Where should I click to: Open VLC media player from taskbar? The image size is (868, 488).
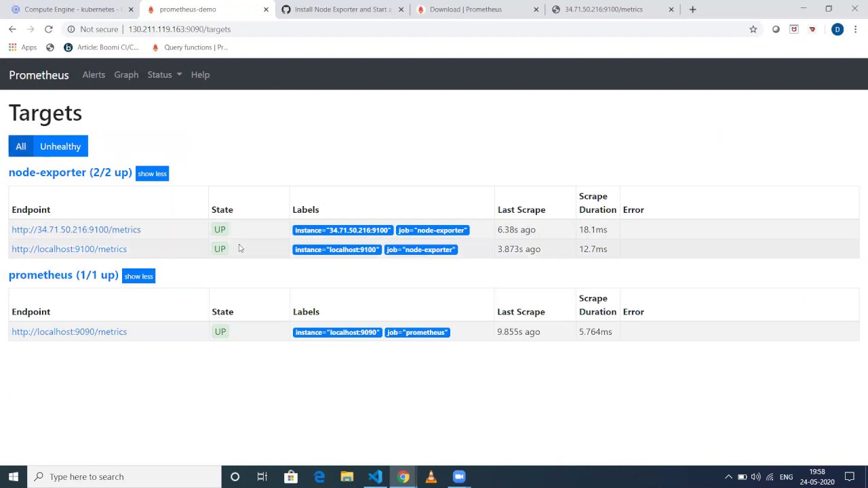click(x=431, y=476)
